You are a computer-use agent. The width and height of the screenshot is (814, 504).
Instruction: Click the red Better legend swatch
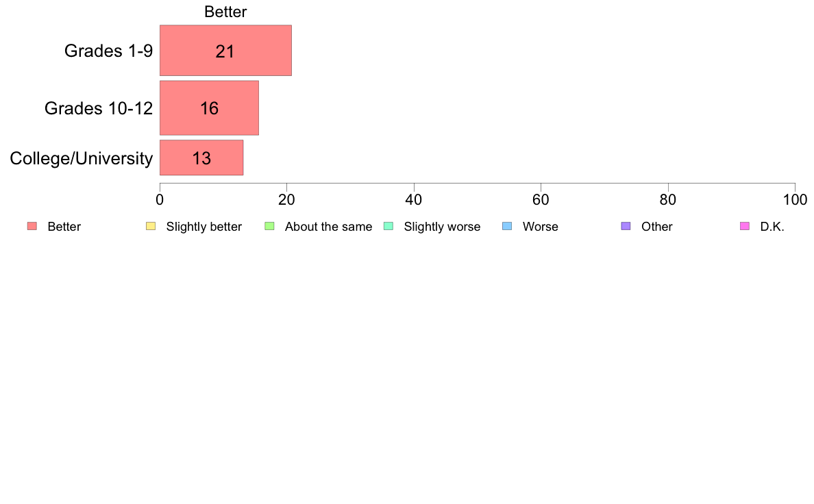coord(32,226)
